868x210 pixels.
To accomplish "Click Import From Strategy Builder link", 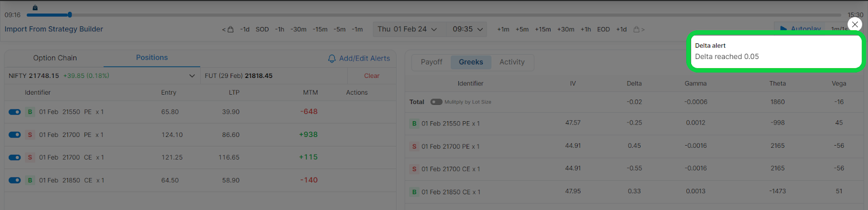I will (54, 29).
